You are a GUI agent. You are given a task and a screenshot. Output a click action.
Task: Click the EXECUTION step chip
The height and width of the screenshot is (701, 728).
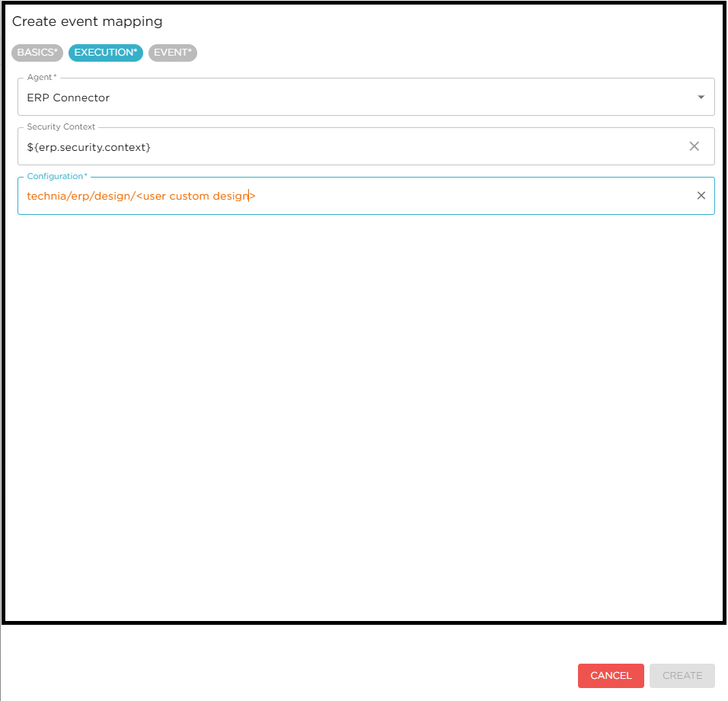105,53
